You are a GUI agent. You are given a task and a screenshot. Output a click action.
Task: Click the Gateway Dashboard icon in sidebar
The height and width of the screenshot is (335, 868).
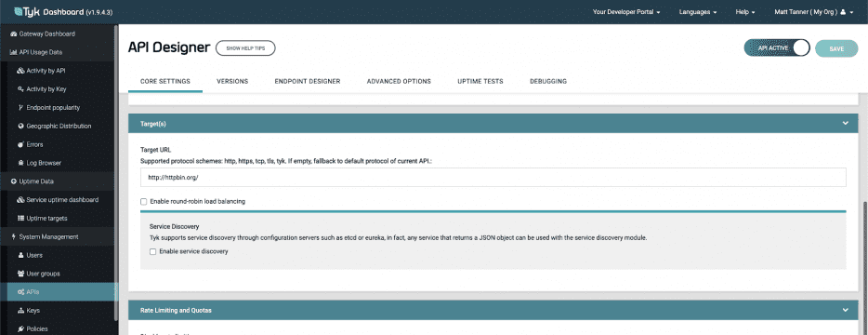[14, 33]
